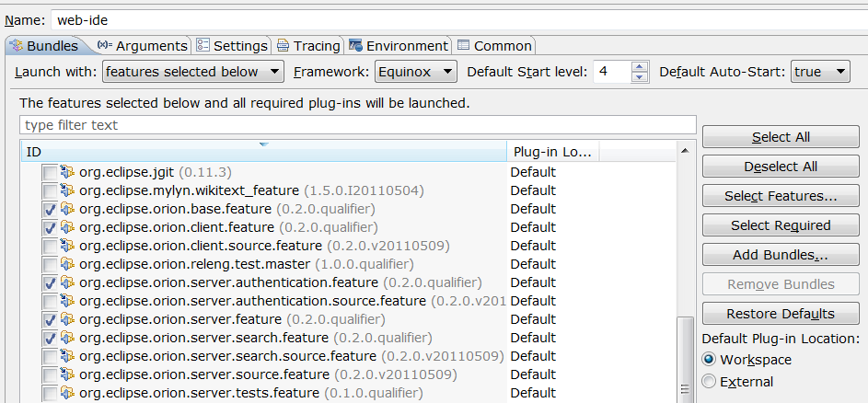Click the Environment tab icon
Image resolution: width=868 pixels, height=403 pixels.
coord(356,45)
